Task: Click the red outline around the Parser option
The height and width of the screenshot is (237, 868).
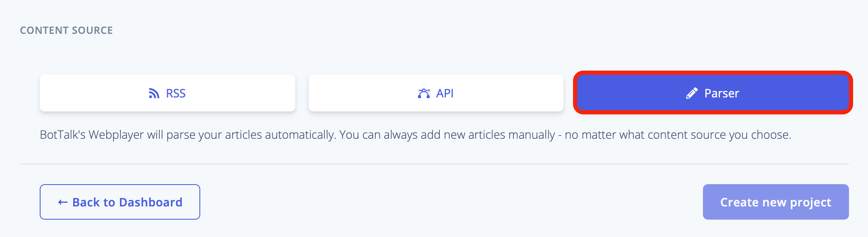Action: tap(713, 73)
